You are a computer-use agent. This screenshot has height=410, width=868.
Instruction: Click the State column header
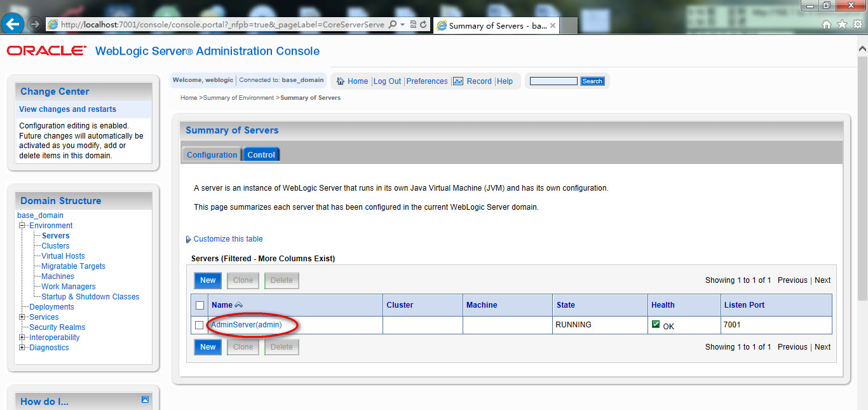click(566, 305)
